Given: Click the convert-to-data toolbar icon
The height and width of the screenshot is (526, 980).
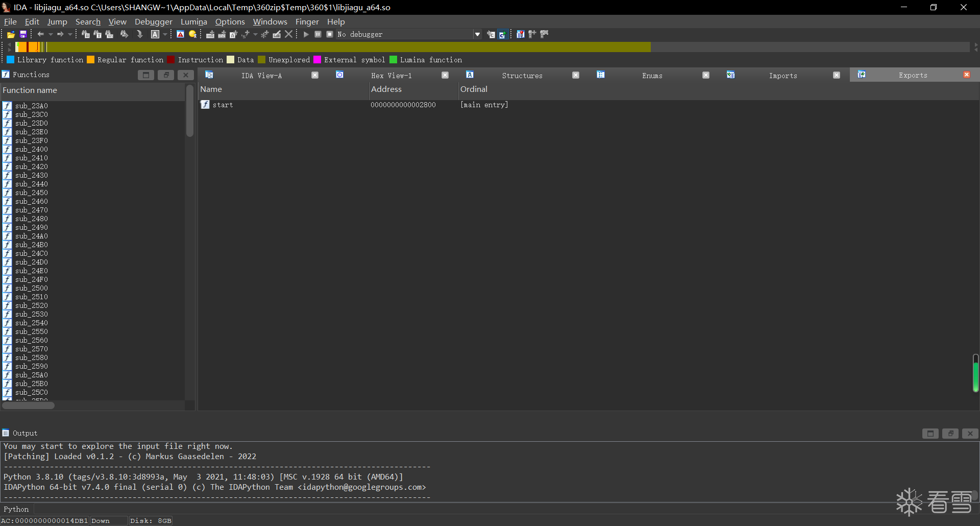Looking at the screenshot, I should click(x=222, y=34).
